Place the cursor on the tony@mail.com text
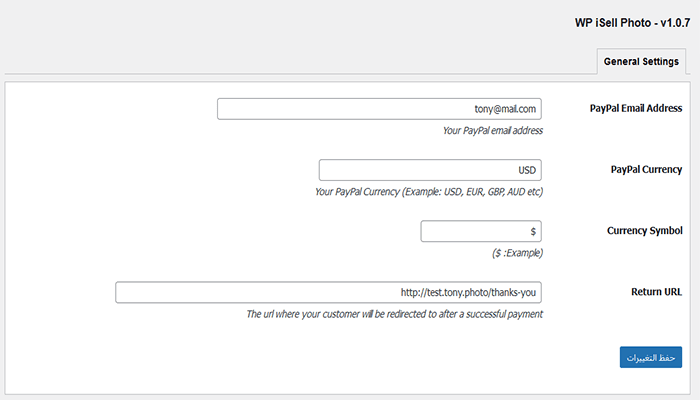 click(x=505, y=109)
